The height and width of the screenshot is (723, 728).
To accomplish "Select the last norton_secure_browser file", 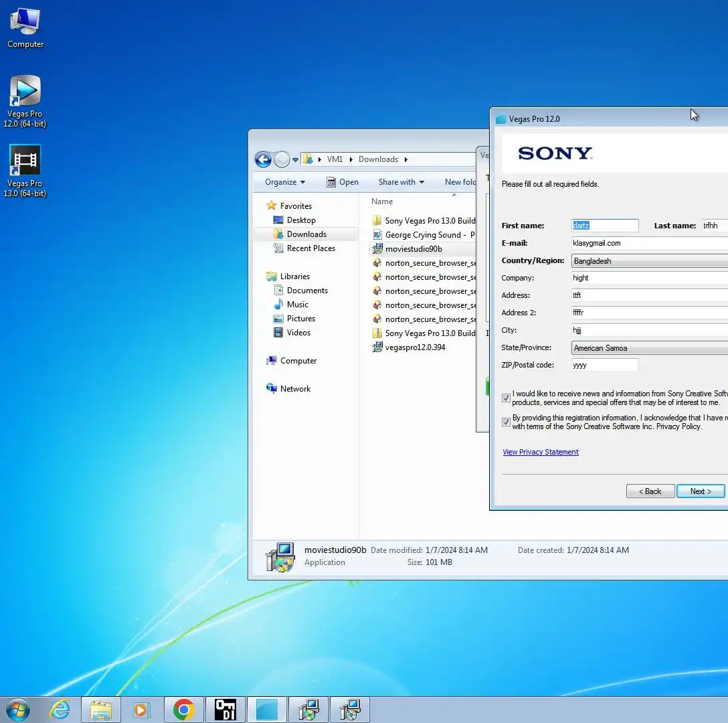I will (424, 319).
